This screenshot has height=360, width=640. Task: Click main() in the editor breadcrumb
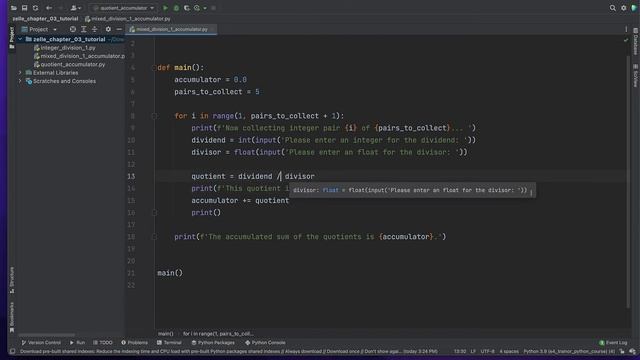[166, 334]
